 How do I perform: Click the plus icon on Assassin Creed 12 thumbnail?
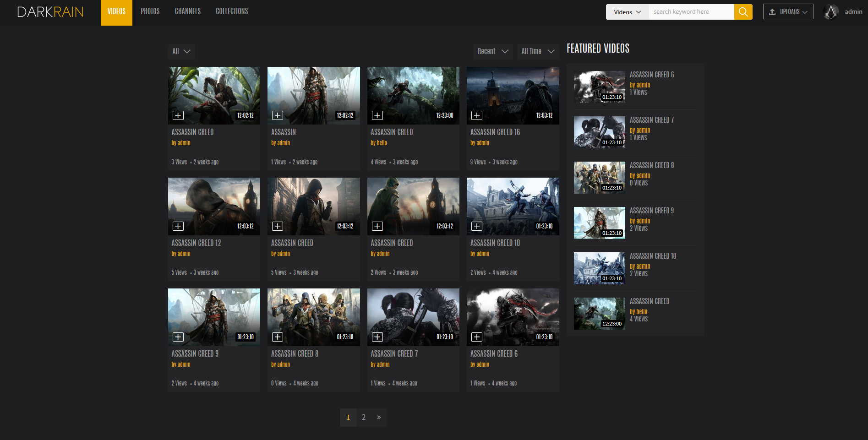point(178,226)
